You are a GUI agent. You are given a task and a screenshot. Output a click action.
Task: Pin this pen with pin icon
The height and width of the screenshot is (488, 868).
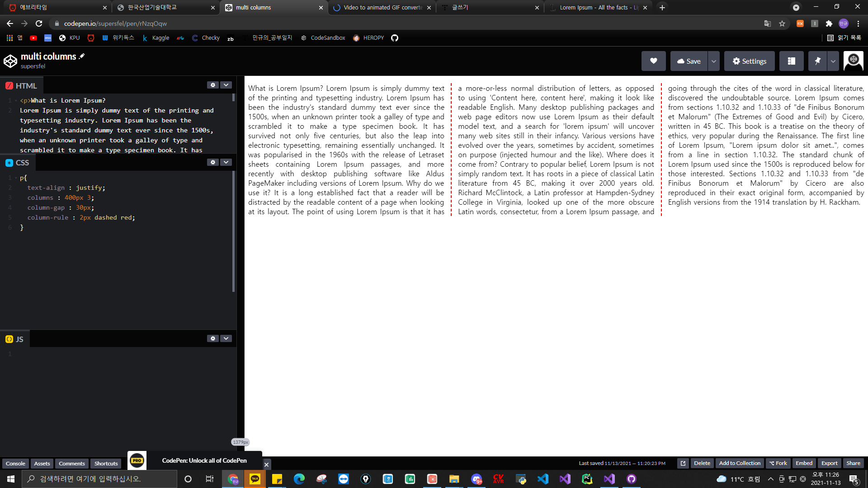(817, 61)
